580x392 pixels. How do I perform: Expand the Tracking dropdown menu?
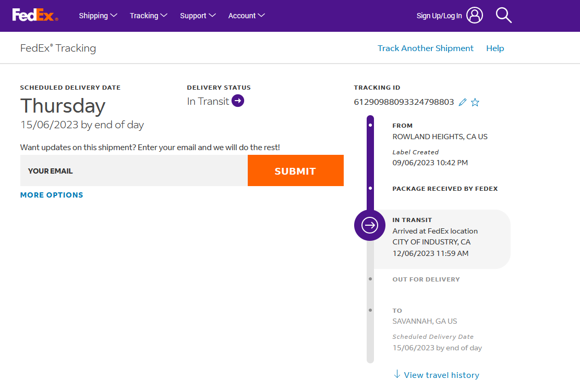point(148,16)
